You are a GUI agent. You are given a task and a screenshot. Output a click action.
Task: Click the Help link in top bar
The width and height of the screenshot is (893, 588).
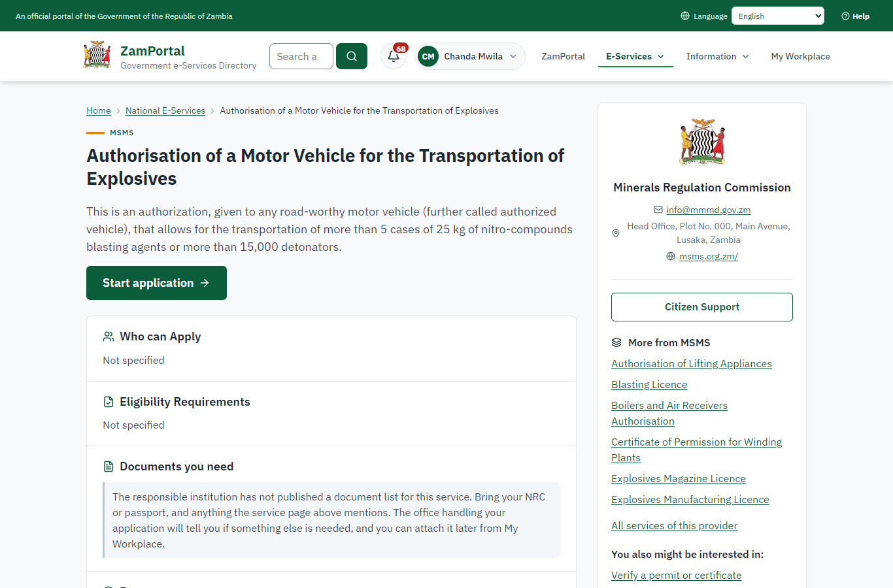coord(855,16)
